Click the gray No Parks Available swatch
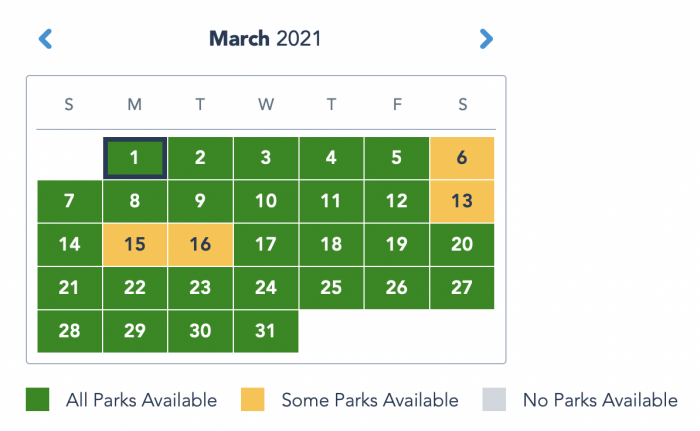The width and height of the screenshot is (700, 431). (495, 400)
